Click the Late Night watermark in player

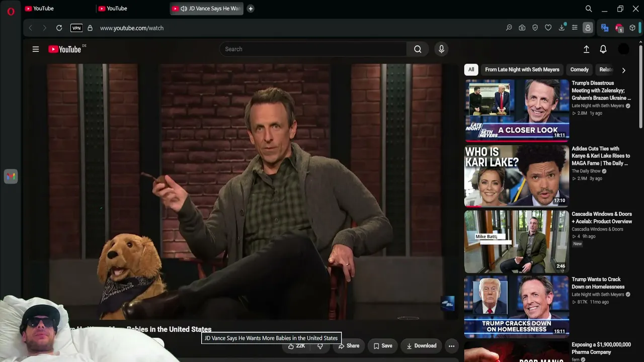[x=448, y=303]
